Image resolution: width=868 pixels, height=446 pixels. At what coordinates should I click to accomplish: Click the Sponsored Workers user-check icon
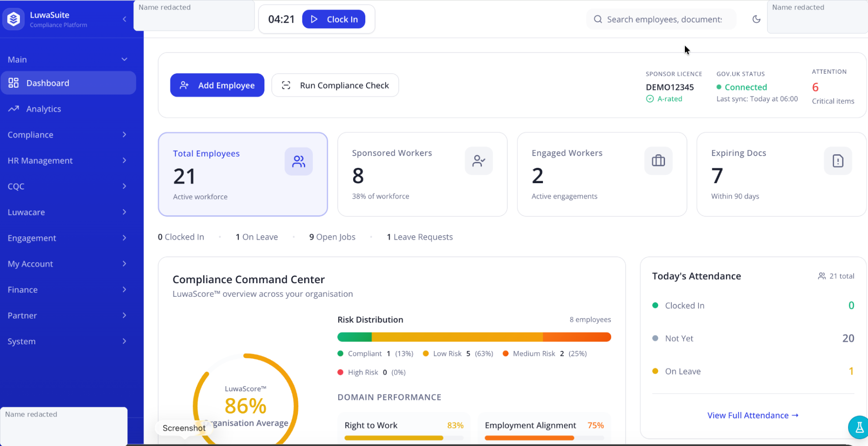[479, 161]
